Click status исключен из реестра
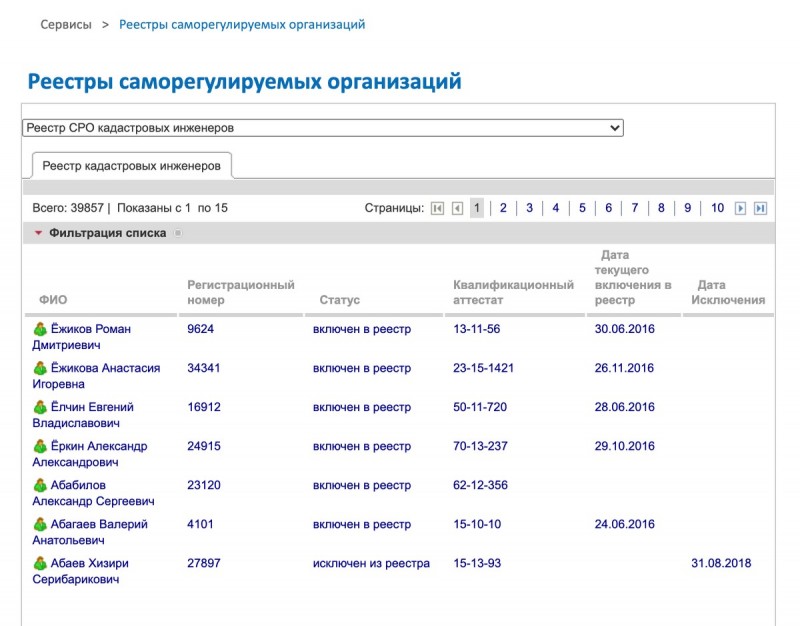 point(371,563)
